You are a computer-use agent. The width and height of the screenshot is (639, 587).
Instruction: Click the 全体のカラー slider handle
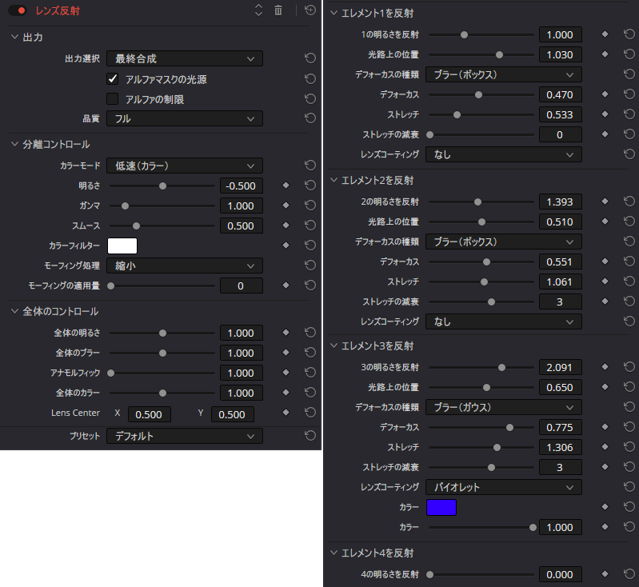click(x=163, y=393)
